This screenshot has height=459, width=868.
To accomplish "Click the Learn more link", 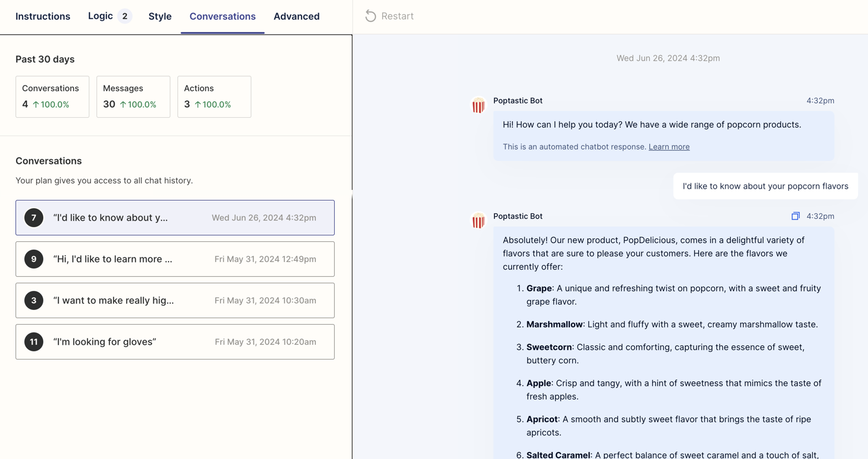I will pos(669,147).
